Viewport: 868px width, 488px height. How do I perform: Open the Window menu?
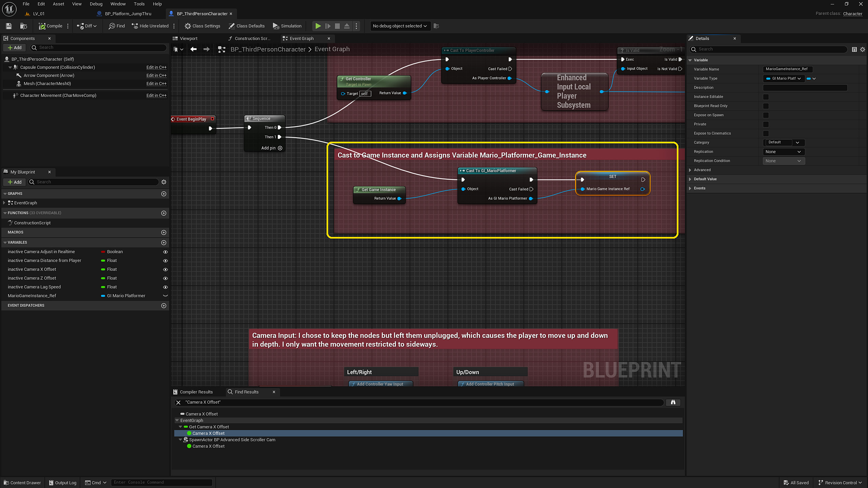tap(118, 4)
